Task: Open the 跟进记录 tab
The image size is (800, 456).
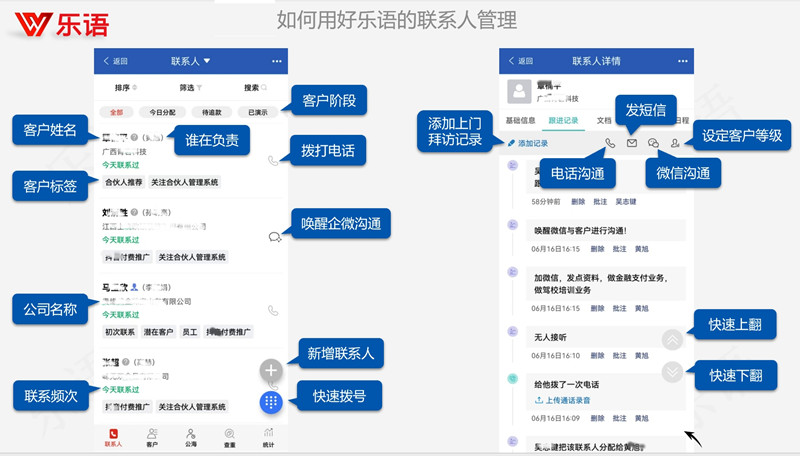Action: tap(563, 120)
